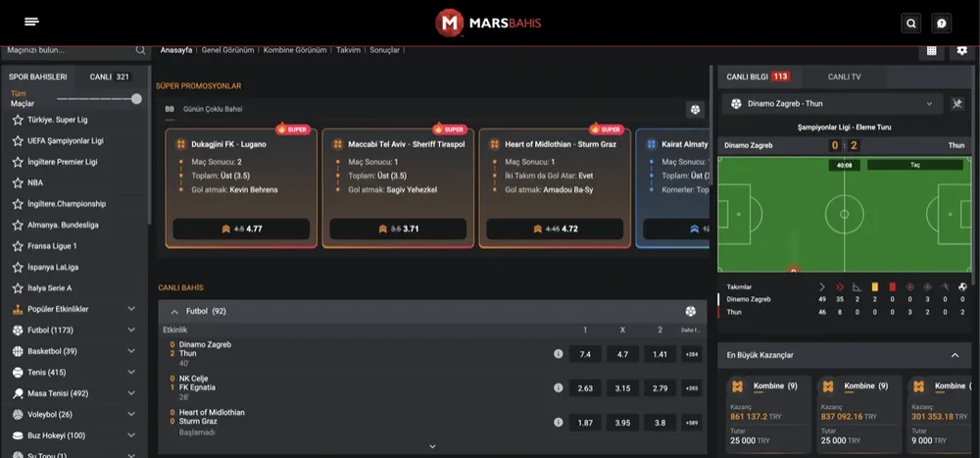
Task: Click football icon in Futbol (92) header
Action: click(x=690, y=311)
